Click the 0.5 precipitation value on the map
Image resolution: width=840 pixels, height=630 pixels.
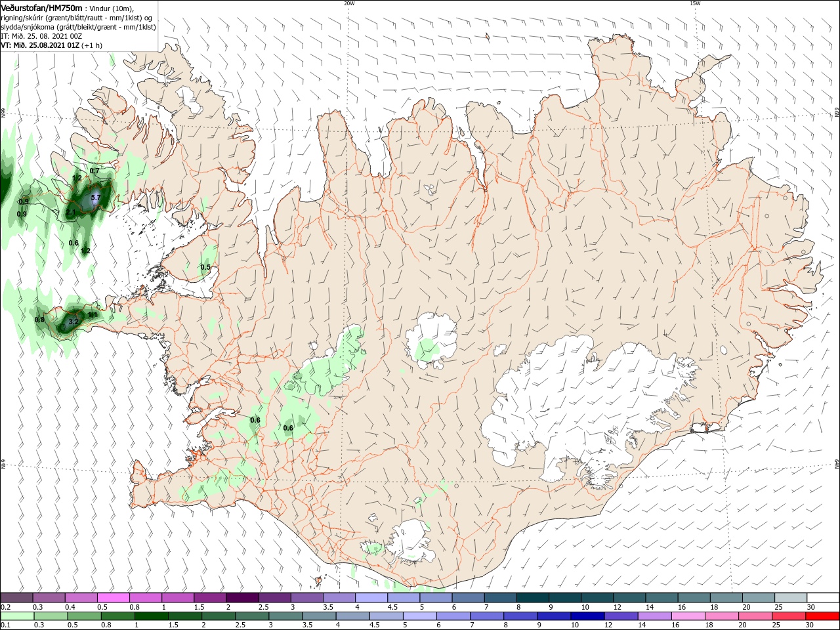click(205, 267)
